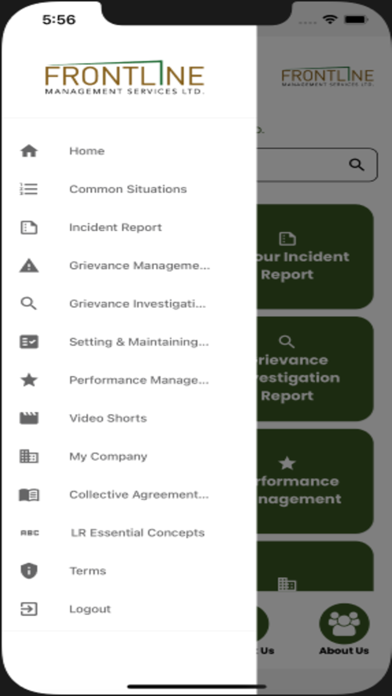Tap the Incident Report green card
392x696 pixels.
(x=315, y=257)
